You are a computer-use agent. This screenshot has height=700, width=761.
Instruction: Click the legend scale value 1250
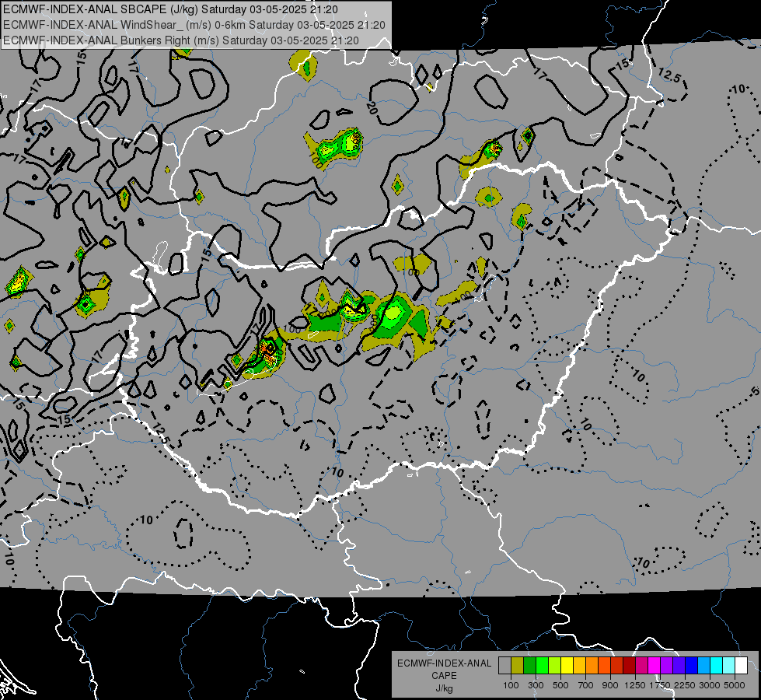pos(635,685)
